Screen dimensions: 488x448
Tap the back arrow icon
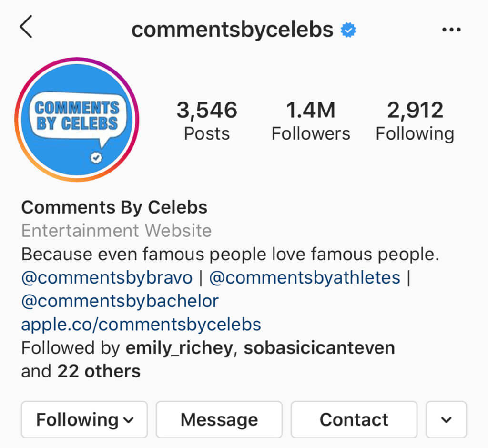point(26,27)
